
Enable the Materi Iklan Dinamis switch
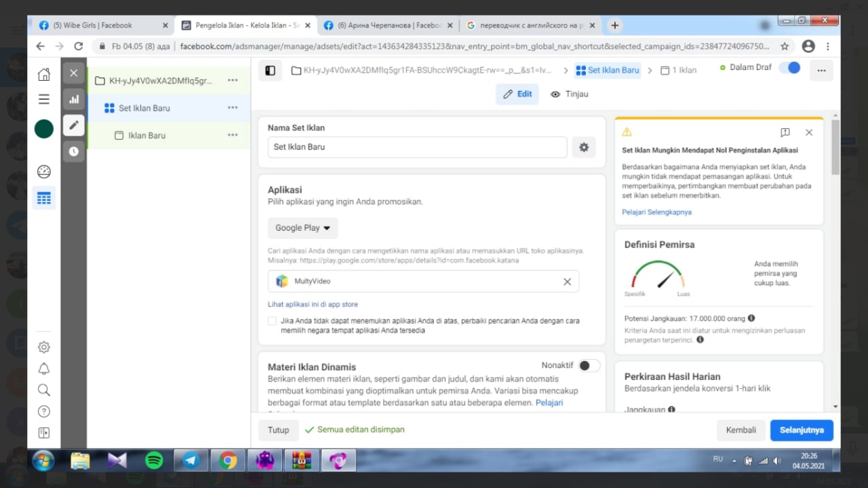[589, 365]
